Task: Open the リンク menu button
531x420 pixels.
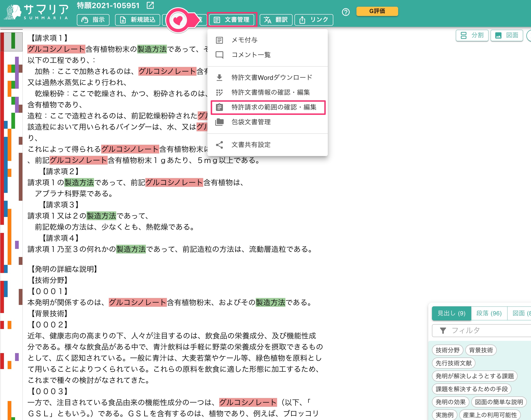Action: click(x=314, y=20)
